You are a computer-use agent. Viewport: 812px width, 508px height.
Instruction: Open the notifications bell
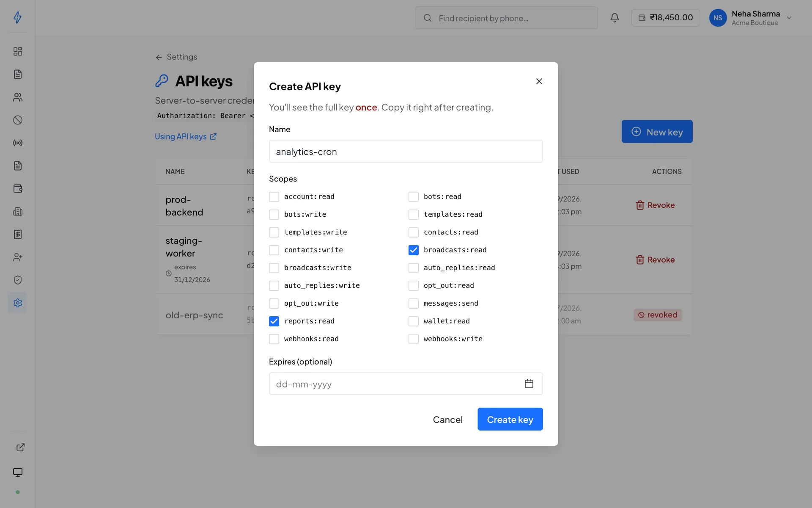614,18
